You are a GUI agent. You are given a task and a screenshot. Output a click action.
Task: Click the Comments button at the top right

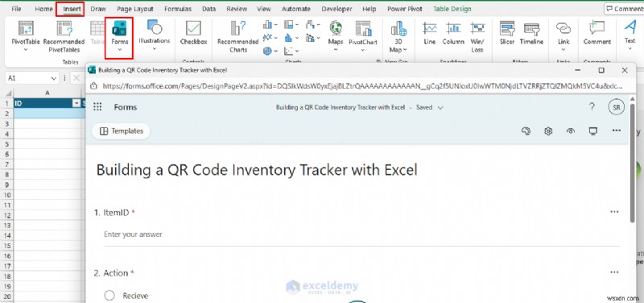[x=625, y=9]
